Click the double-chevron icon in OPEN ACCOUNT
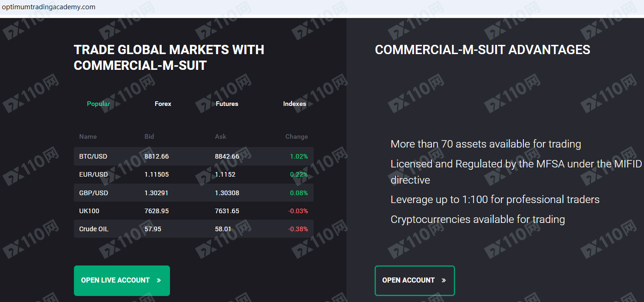This screenshot has height=302, width=644. tap(444, 280)
